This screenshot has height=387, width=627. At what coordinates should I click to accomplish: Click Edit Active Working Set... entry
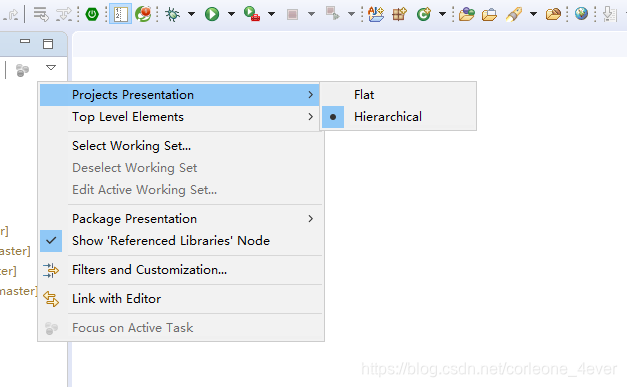pos(181,190)
